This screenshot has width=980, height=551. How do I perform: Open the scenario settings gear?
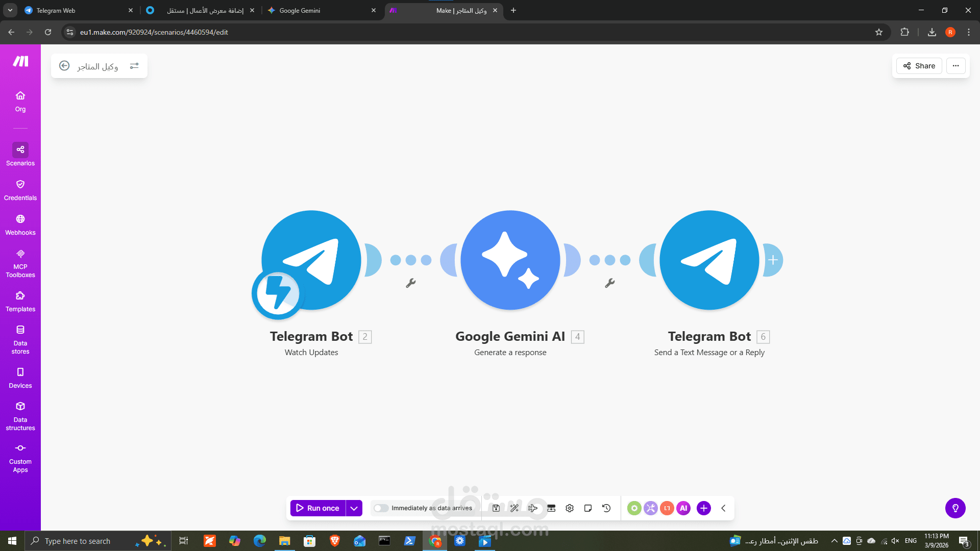click(x=570, y=508)
